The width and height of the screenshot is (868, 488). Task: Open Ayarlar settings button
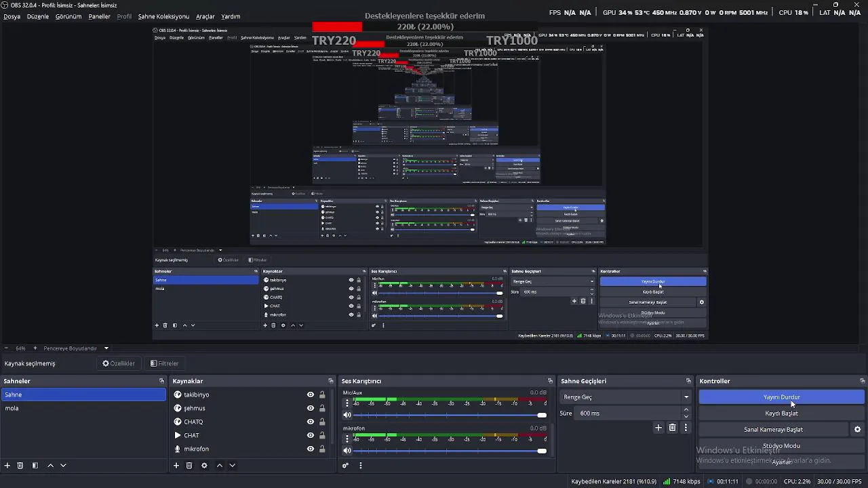pyautogui.click(x=781, y=462)
